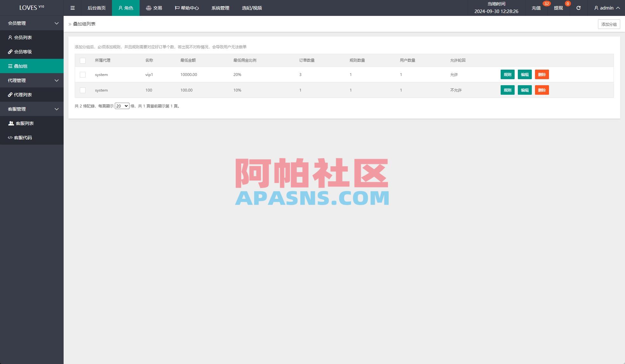Open the 提现 notification icon
The image size is (625, 364).
pos(558,8)
